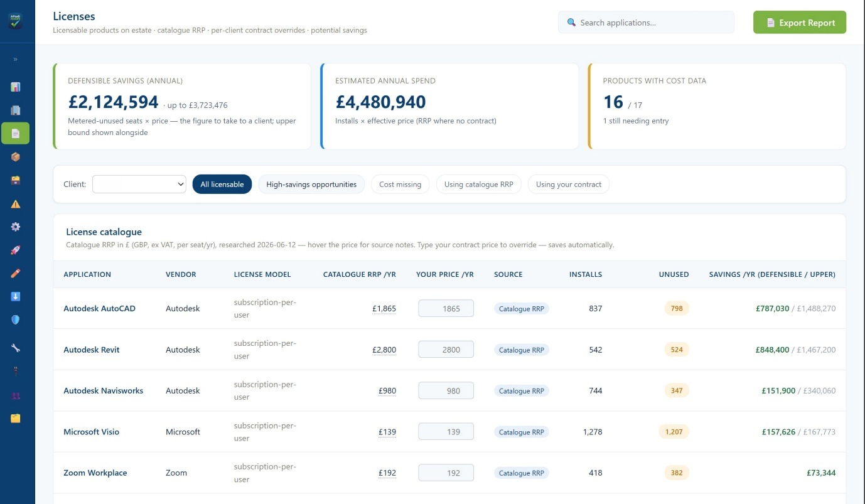865x504 pixels.
Task: Click the Vendor column header
Action: coord(181,274)
